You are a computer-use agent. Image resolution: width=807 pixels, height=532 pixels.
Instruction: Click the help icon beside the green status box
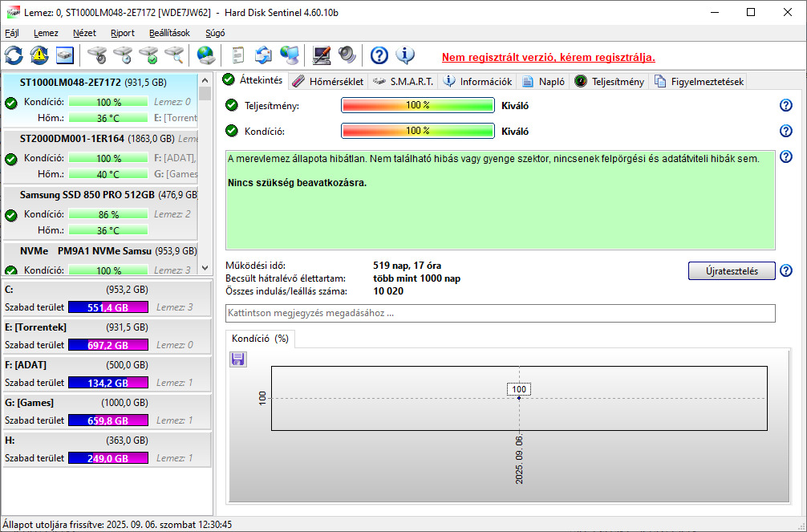tap(786, 156)
